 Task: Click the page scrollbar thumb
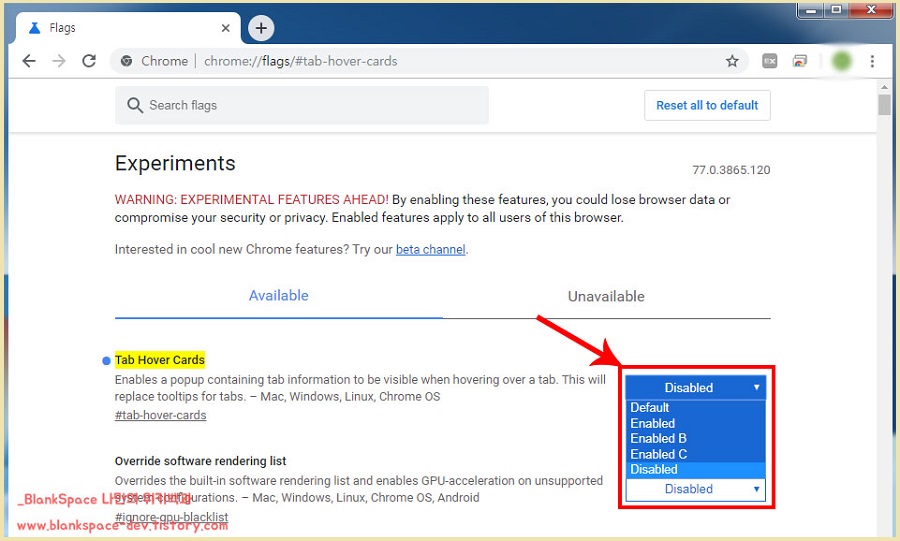point(884,106)
